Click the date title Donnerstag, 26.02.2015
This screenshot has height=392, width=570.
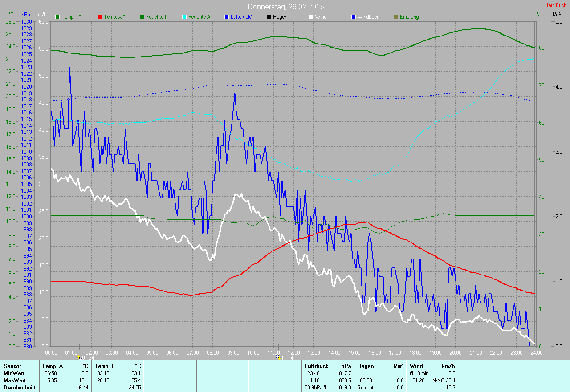click(x=286, y=7)
